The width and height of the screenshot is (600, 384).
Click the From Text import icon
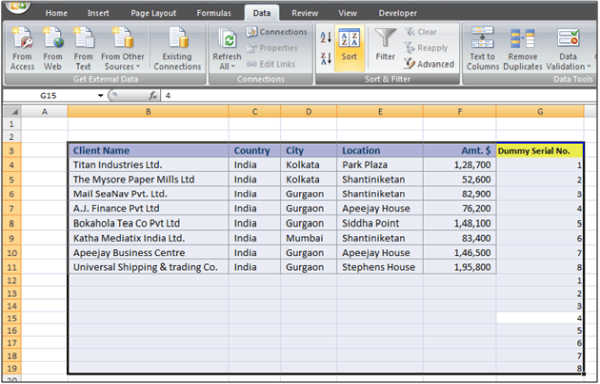point(83,49)
